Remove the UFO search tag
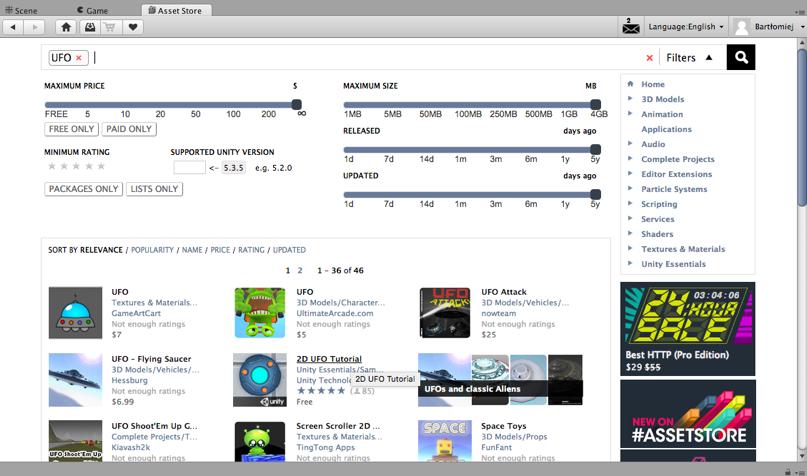 point(79,58)
